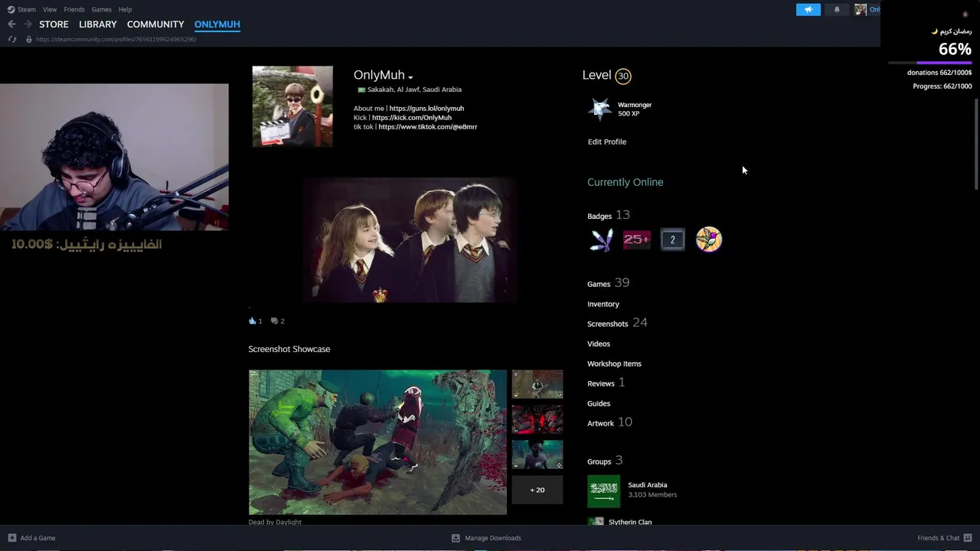The image size is (980, 551).
Task: Click the lock icon beside the URL
Action: (29, 39)
